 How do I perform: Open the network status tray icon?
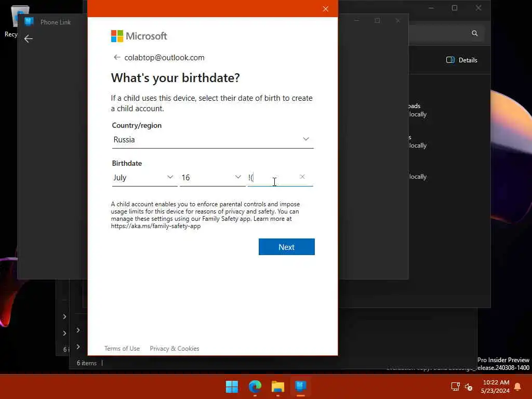[x=455, y=387]
